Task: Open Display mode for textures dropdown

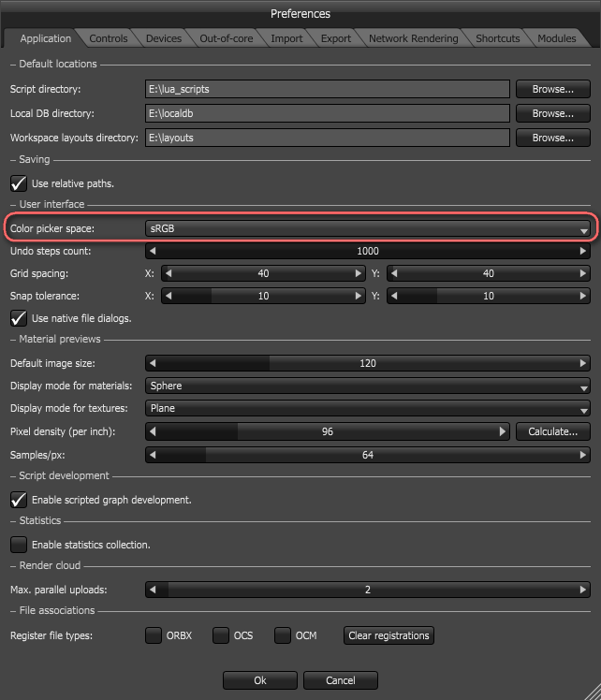Action: pyautogui.click(x=368, y=408)
